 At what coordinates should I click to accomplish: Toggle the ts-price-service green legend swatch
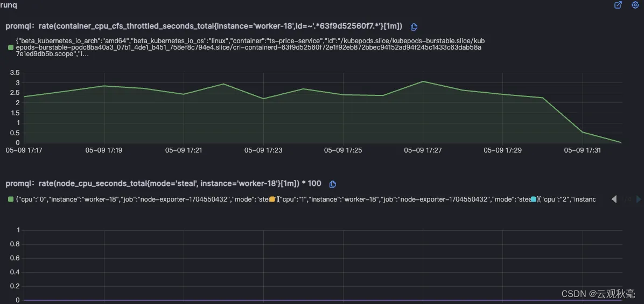[11, 48]
